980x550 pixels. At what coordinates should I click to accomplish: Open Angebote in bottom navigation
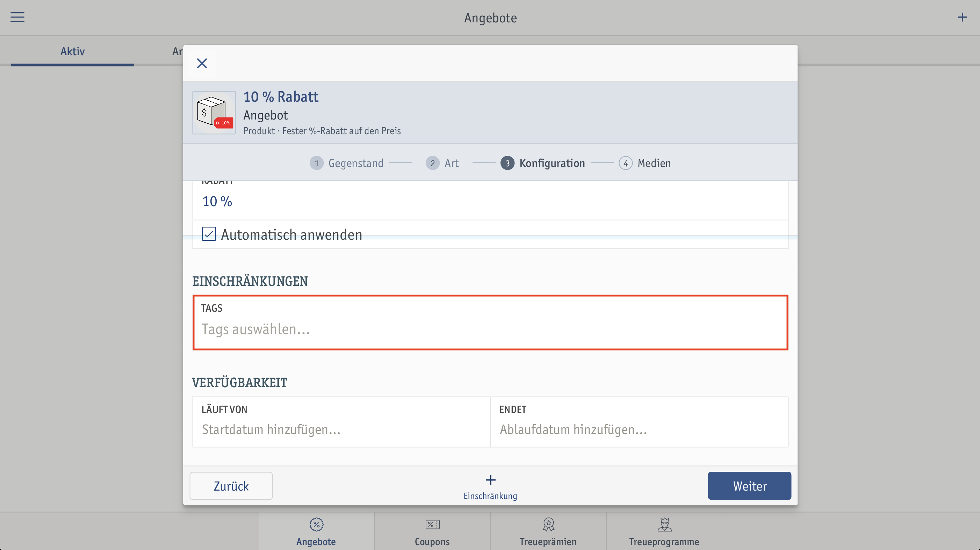(316, 531)
